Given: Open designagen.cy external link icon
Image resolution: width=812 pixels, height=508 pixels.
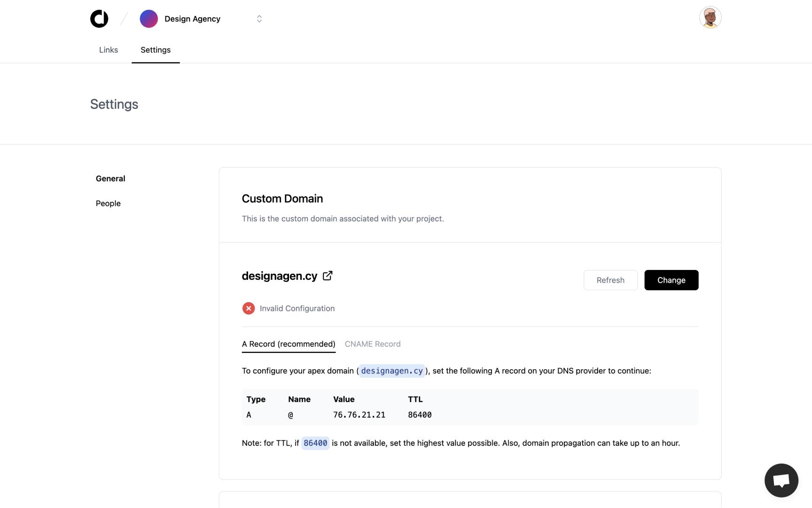Looking at the screenshot, I should (x=328, y=276).
